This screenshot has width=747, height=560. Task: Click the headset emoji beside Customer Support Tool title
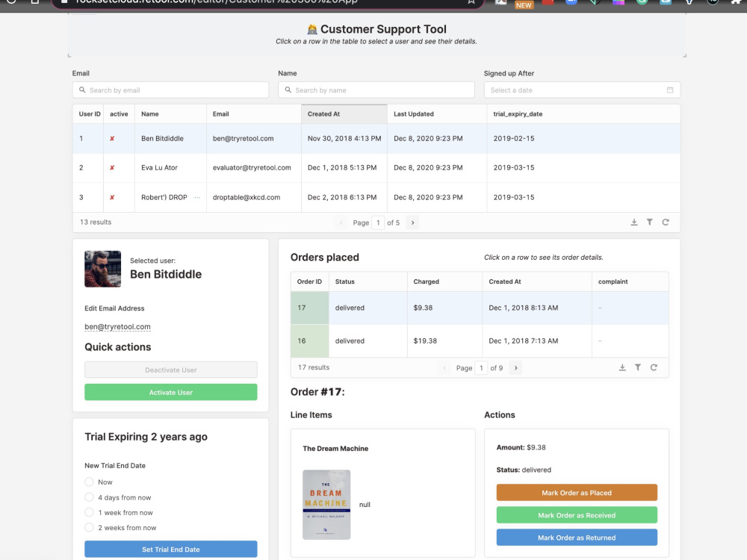pos(312,30)
